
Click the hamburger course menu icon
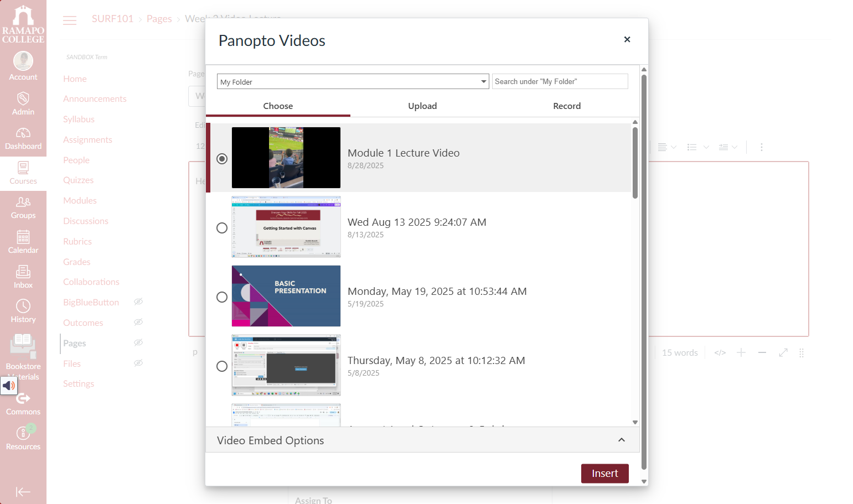tap(70, 20)
